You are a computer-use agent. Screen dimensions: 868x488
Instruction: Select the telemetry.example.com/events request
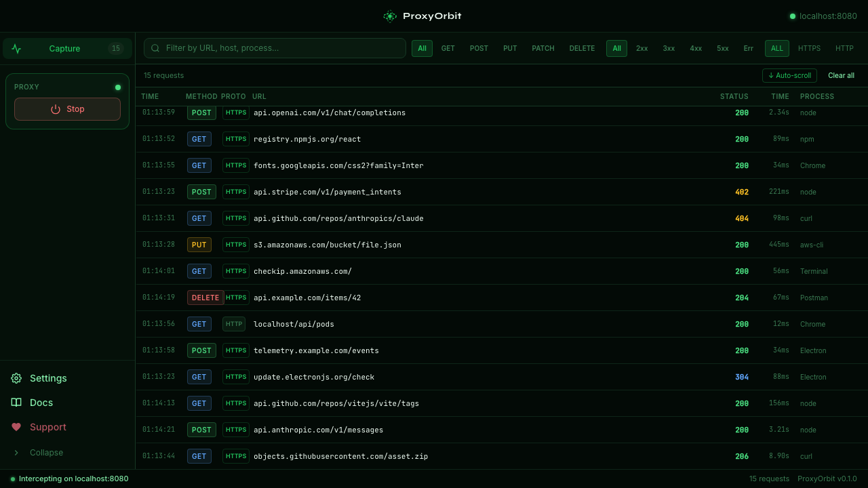pyautogui.click(x=502, y=350)
